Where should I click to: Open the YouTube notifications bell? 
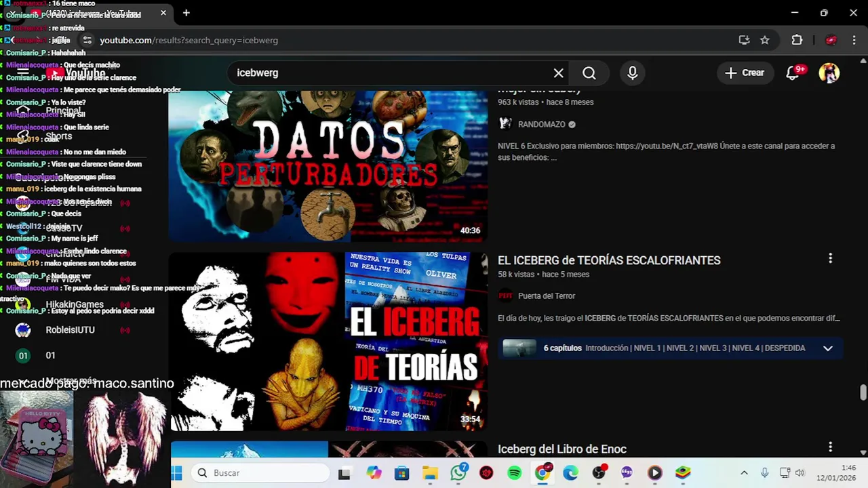point(792,73)
